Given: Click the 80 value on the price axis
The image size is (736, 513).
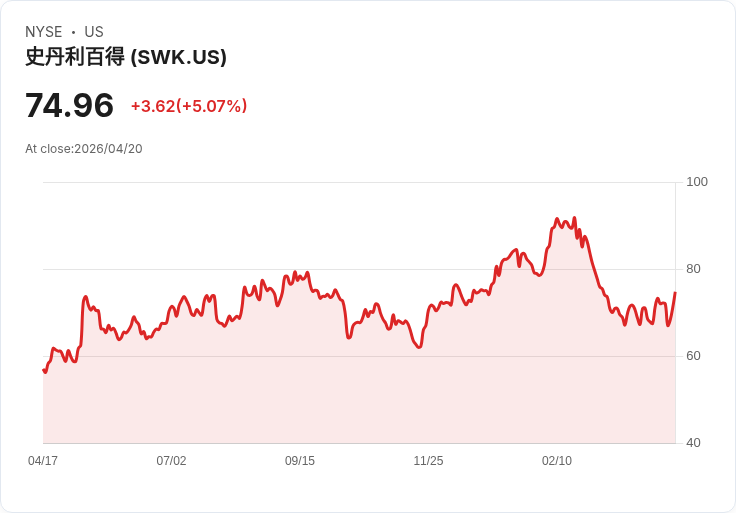Looking at the screenshot, I should 693,269.
